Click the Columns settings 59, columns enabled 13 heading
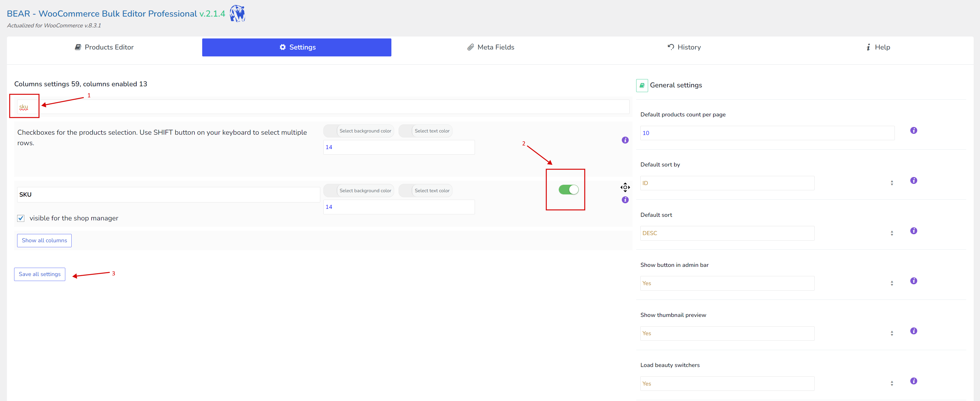This screenshot has width=980, height=401. coord(81,84)
